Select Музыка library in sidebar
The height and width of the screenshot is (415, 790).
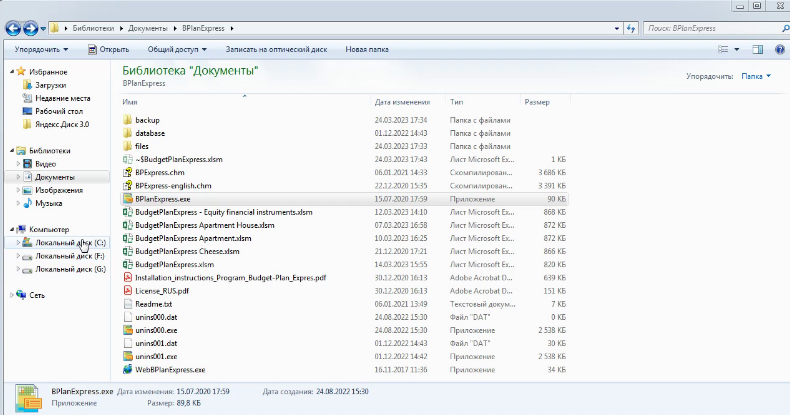tap(48, 203)
